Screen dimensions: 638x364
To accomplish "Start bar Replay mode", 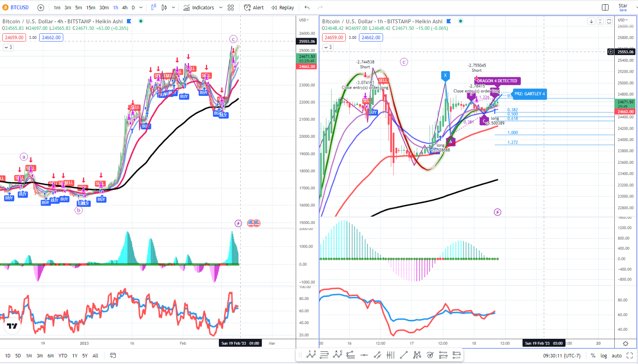I will [x=283, y=7].
